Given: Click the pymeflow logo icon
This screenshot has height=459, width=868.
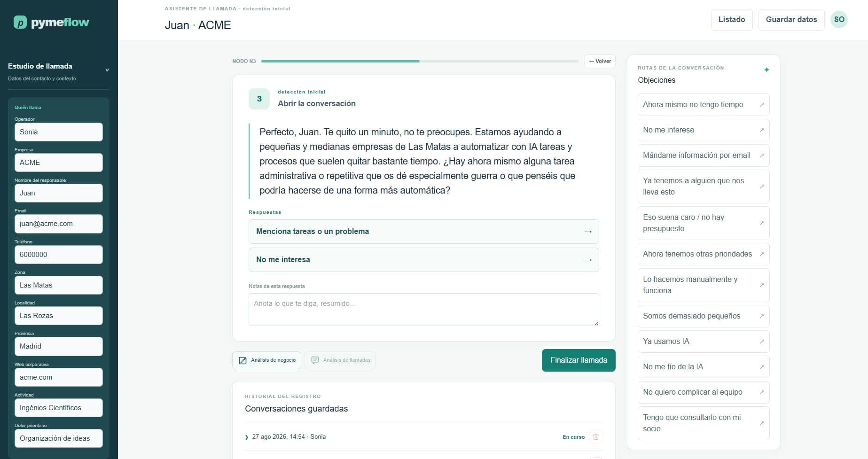Looking at the screenshot, I should 20,22.
